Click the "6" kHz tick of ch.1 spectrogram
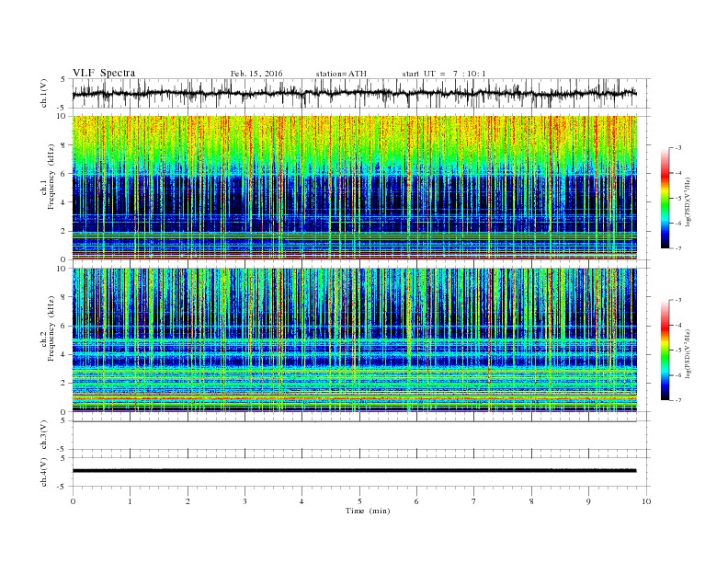 tap(63, 174)
